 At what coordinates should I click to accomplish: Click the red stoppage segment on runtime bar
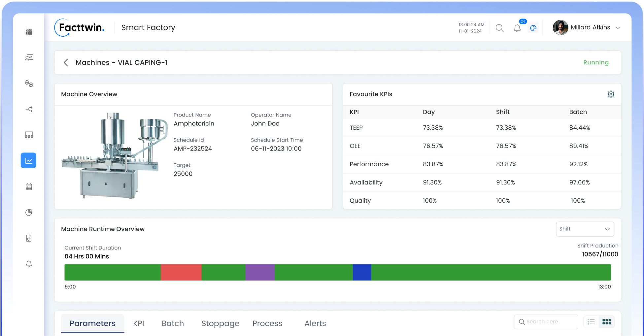coord(181,272)
